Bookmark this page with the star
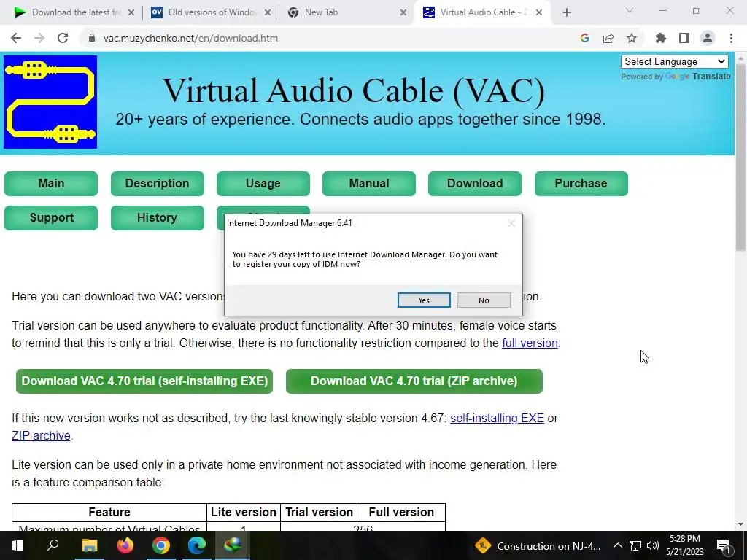The image size is (747, 560). (632, 38)
